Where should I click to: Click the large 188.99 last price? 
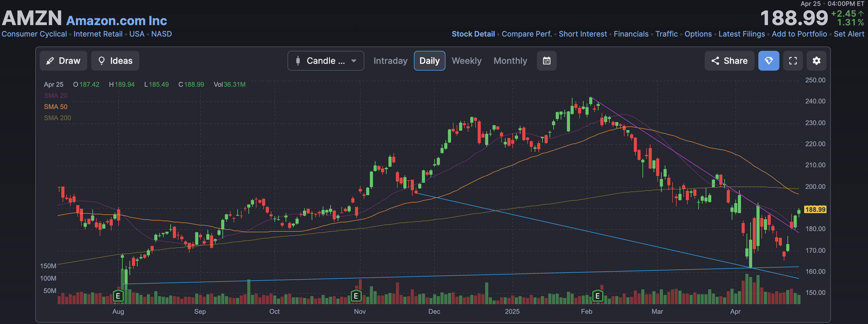[x=794, y=18]
